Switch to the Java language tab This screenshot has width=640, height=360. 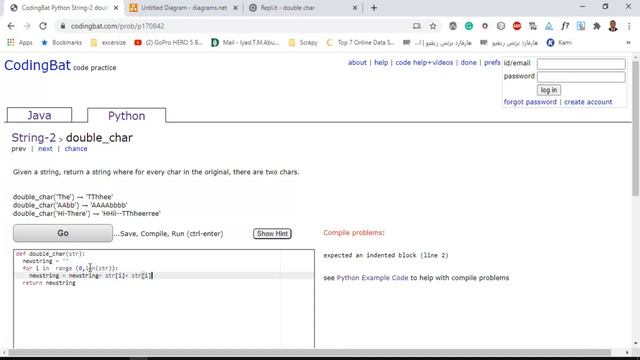point(39,115)
